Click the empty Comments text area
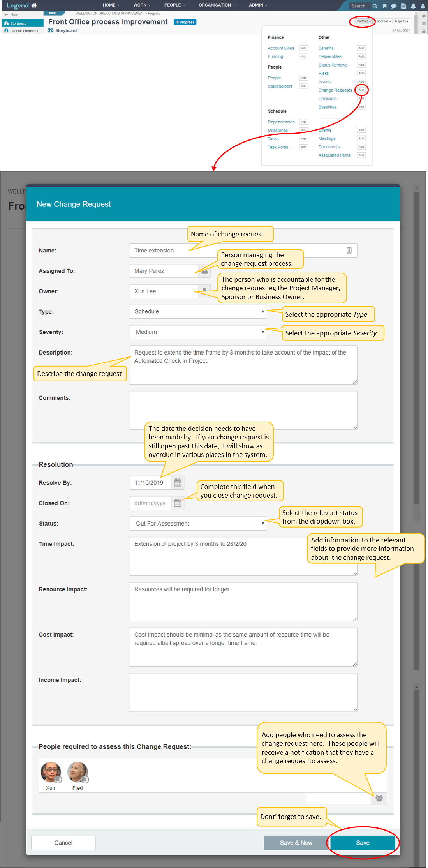Screen dimensions: 428x868 pos(243,410)
